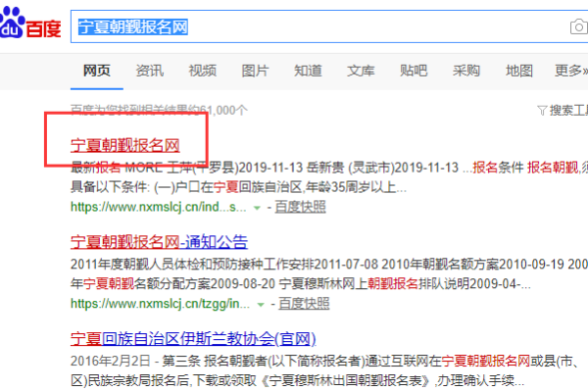
Task: Select the 网页 tab
Action: coord(97,71)
